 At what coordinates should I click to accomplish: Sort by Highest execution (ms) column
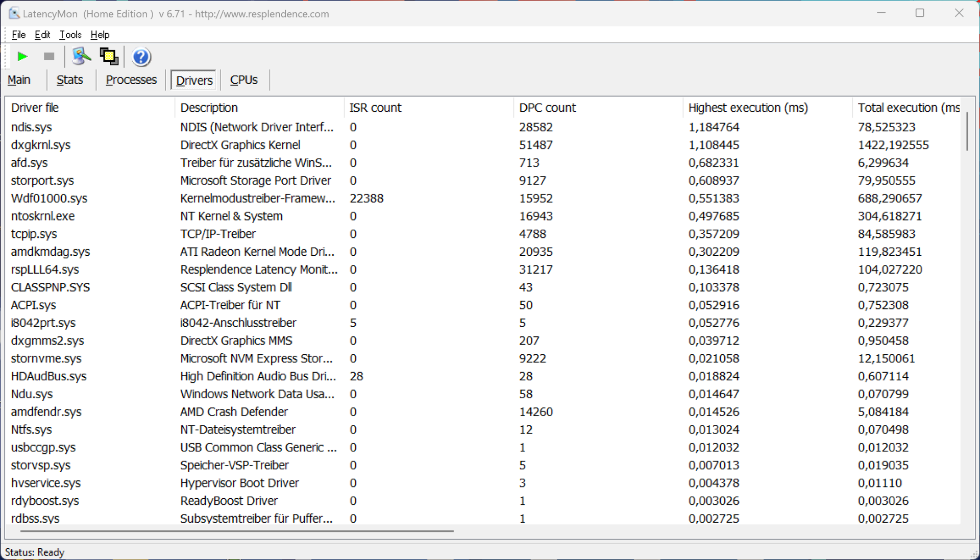(x=748, y=108)
